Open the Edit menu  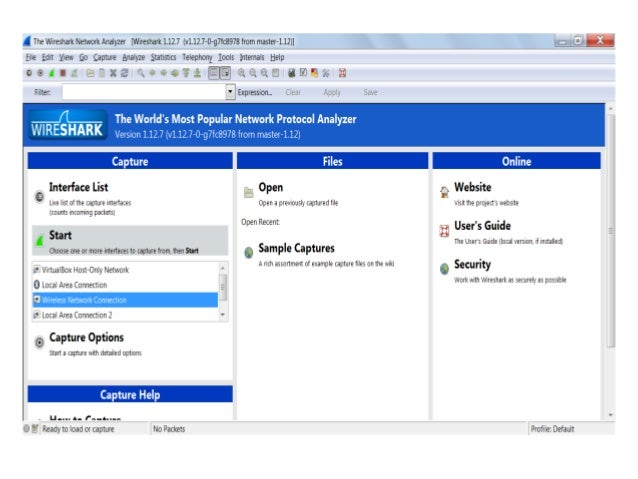pyautogui.click(x=48, y=57)
